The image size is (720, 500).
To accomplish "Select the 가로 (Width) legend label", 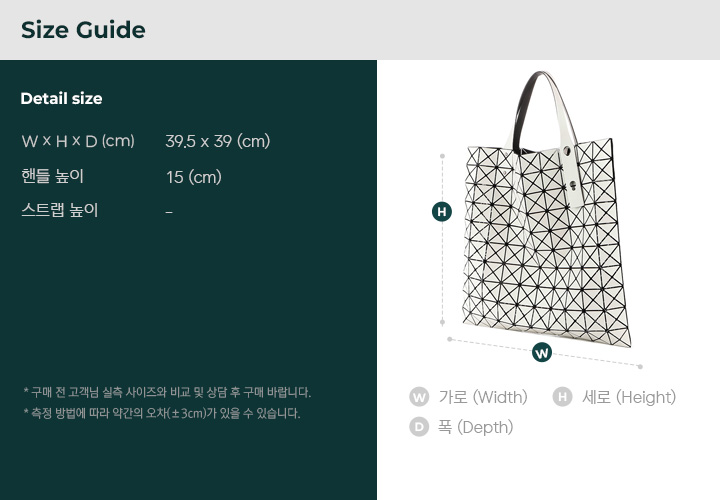I will click(483, 397).
